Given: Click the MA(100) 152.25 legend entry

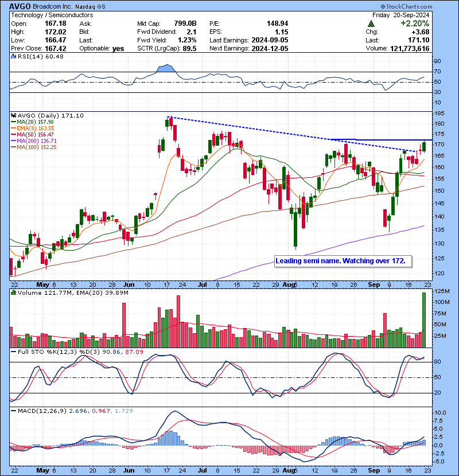Looking at the screenshot, I should tap(34, 147).
